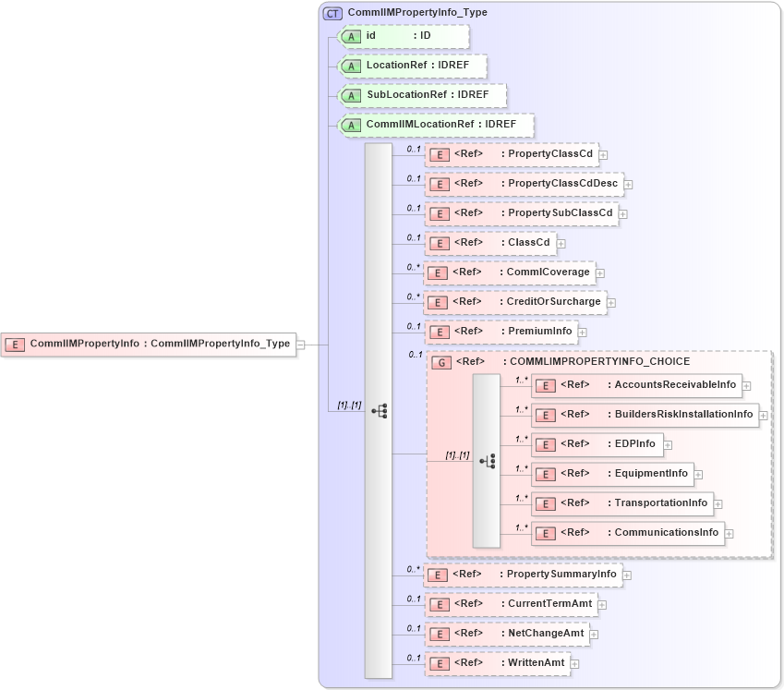Click the E icon on CommlCoverage element
The height and width of the screenshot is (690, 784).
point(439,272)
